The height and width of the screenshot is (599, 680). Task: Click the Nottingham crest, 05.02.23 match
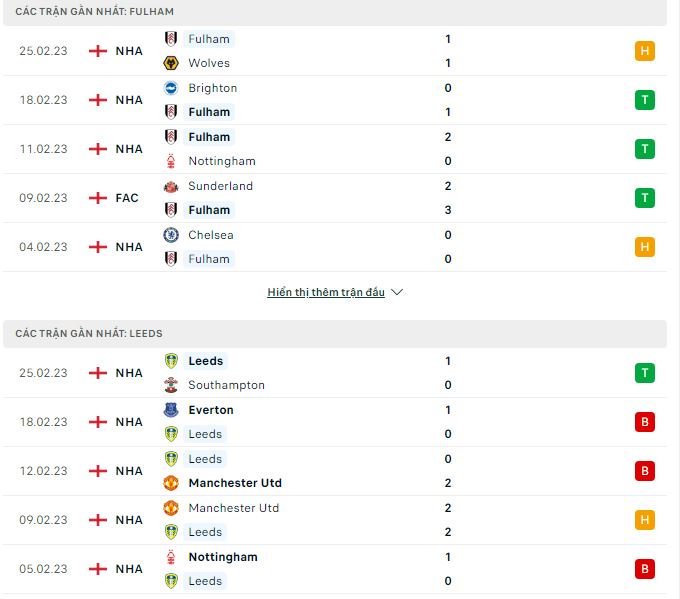171,557
